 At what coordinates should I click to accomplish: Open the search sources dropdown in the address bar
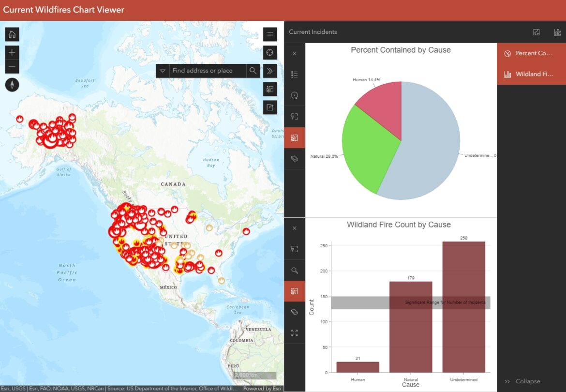pos(163,71)
